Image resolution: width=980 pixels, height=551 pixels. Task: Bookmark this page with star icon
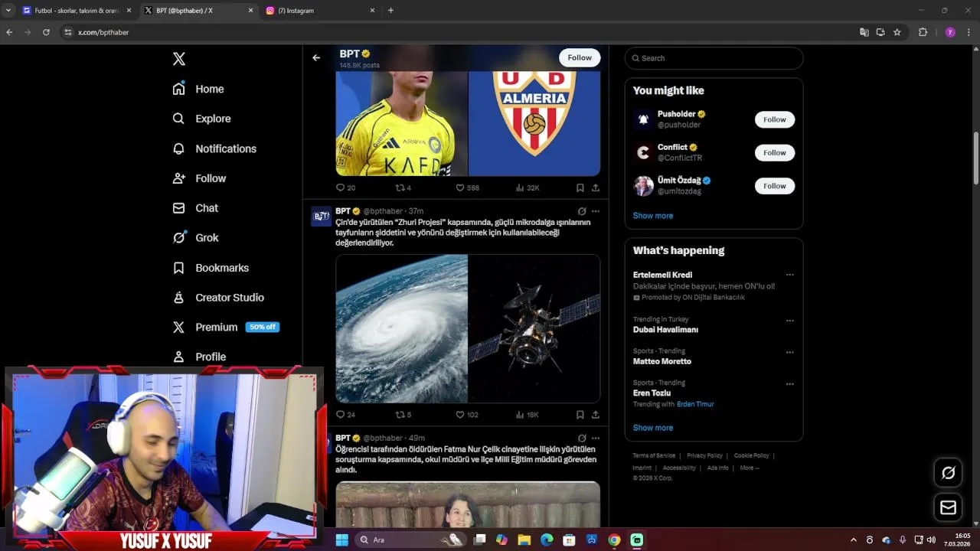pos(897,32)
